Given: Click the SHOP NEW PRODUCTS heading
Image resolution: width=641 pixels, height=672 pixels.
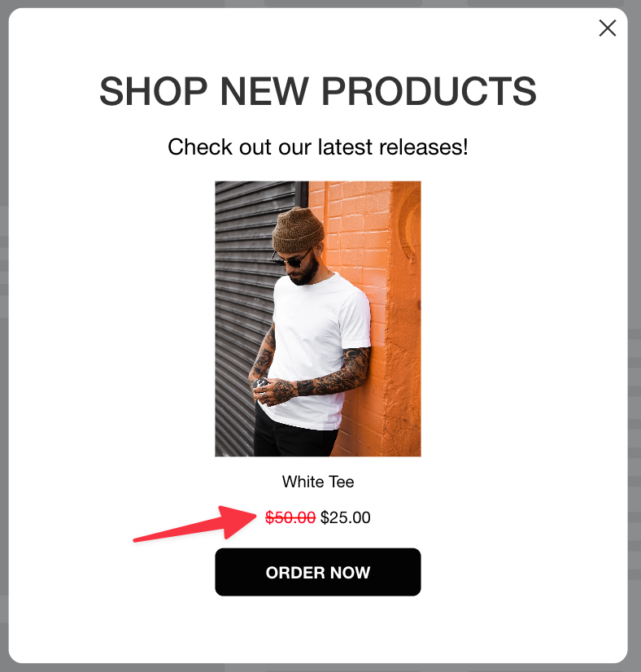Looking at the screenshot, I should [318, 91].
